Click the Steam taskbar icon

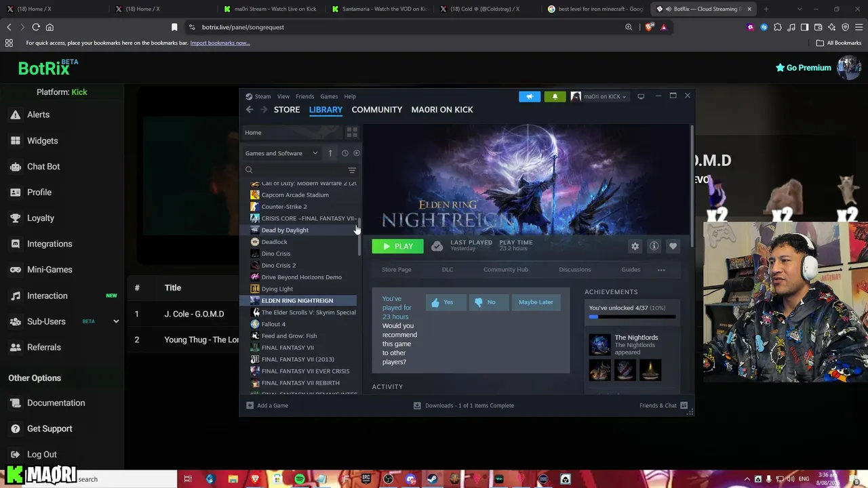click(432, 479)
